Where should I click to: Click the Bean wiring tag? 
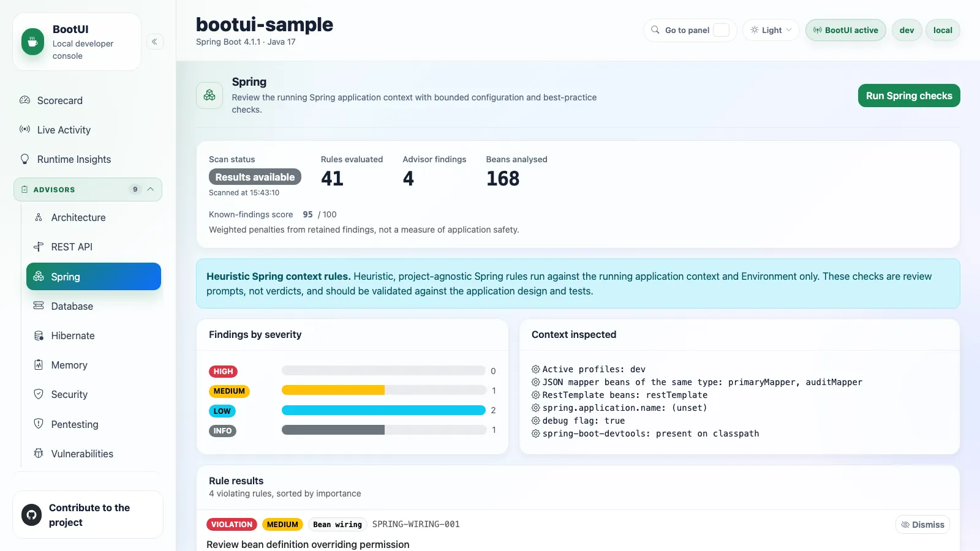pos(337,525)
